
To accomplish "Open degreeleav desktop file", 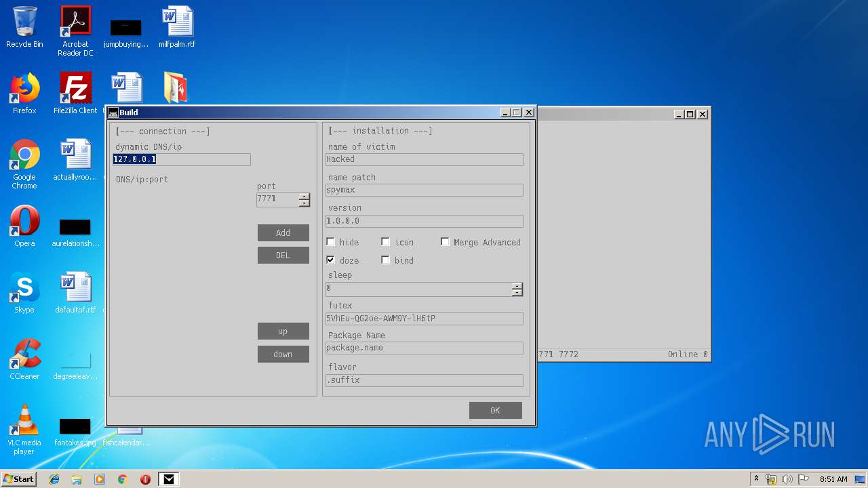I will coord(75,365).
